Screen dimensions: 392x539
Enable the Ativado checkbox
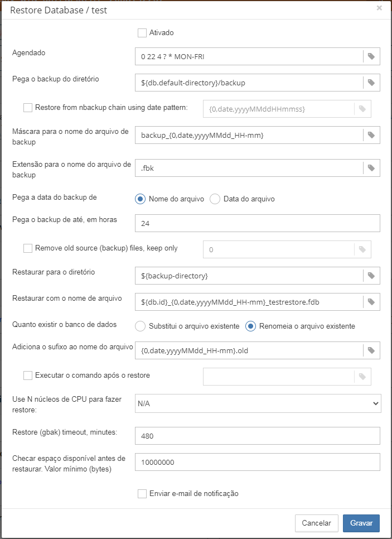142,33
